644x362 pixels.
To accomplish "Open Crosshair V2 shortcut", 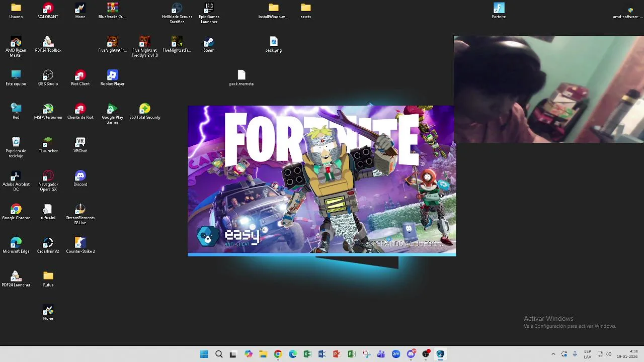I will click(x=48, y=245).
